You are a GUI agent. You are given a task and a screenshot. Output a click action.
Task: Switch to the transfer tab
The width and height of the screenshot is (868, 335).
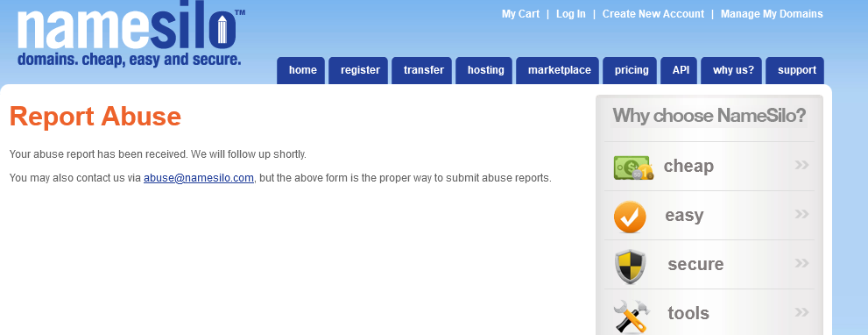pyautogui.click(x=422, y=70)
